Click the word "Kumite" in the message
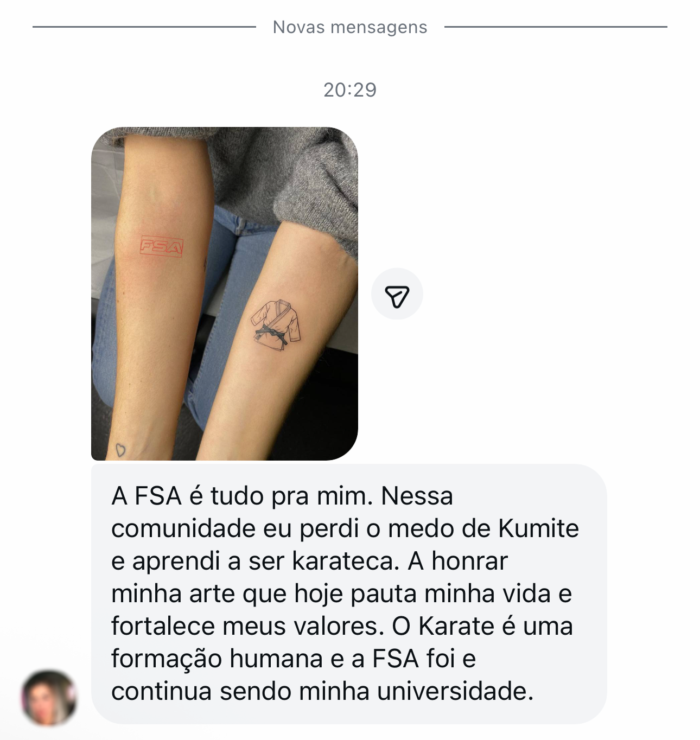Viewport: 700px width, 740px height. click(x=538, y=528)
